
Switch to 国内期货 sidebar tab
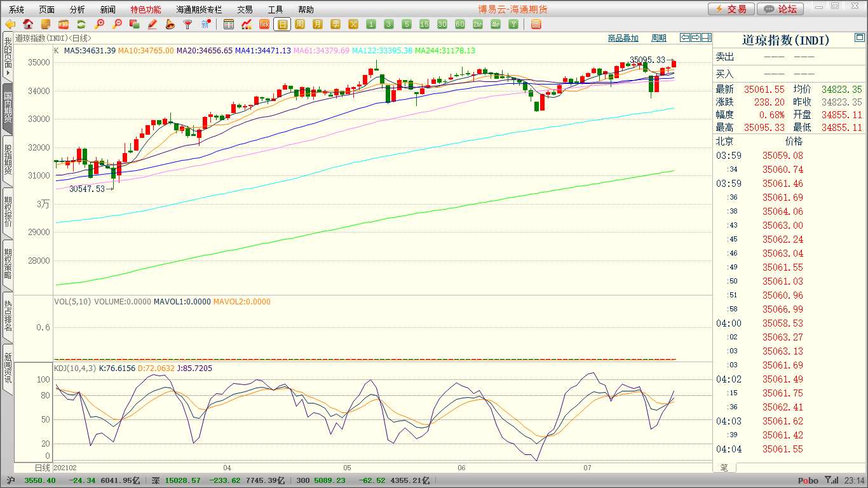coord(8,108)
